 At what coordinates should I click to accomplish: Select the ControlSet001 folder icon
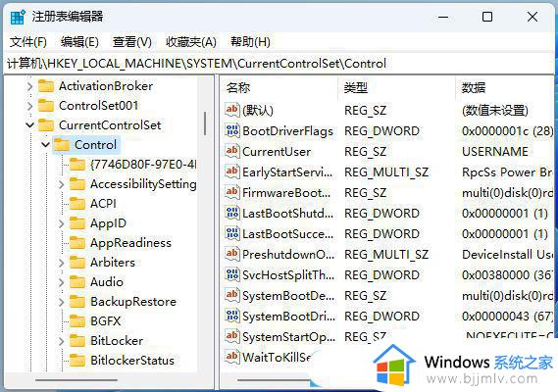coord(46,106)
